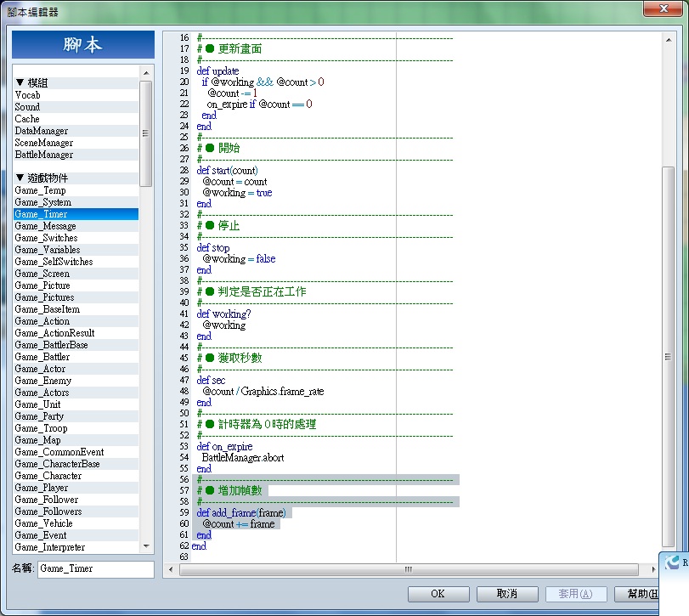Click the OK button

pyautogui.click(x=438, y=594)
